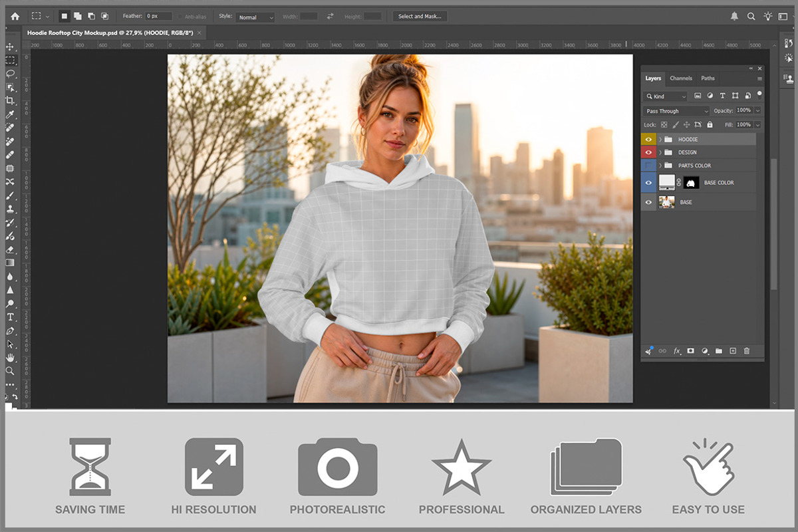The width and height of the screenshot is (798, 532).
Task: Select the Lasso tool
Action: [10, 73]
